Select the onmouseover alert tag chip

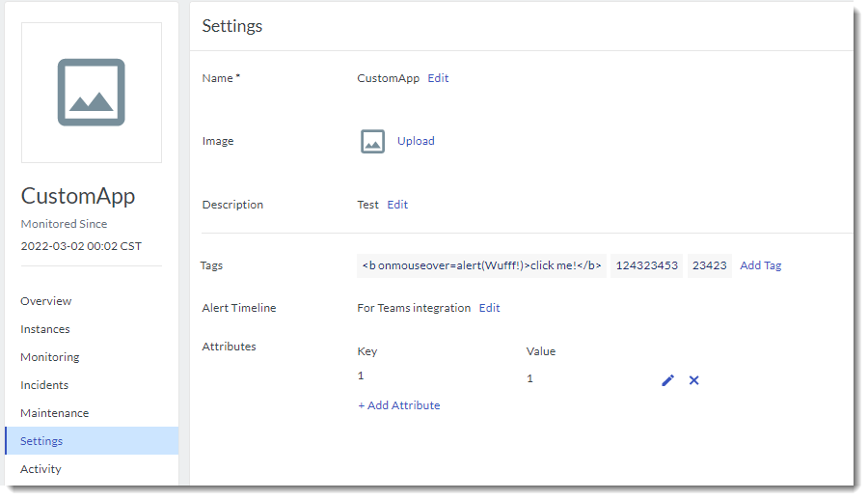pyautogui.click(x=482, y=265)
